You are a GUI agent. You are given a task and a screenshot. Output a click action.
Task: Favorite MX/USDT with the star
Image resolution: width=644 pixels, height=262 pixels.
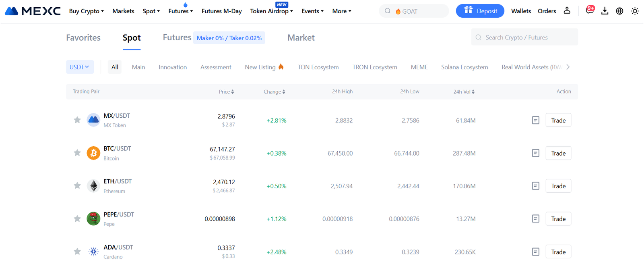pos(77,120)
